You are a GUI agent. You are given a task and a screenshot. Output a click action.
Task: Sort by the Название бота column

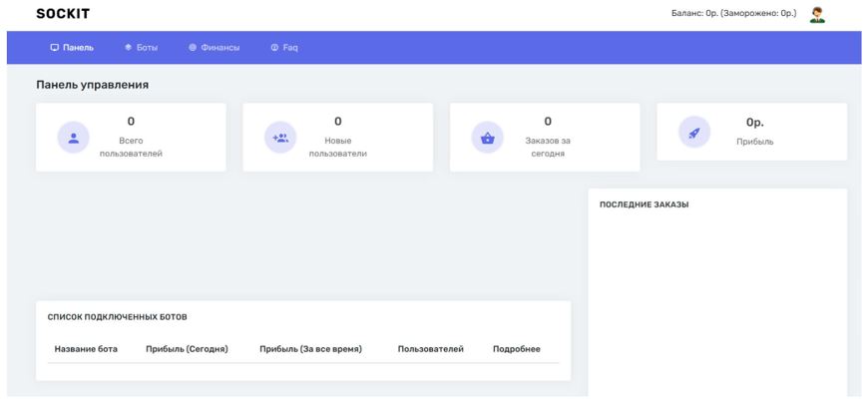[86, 349]
